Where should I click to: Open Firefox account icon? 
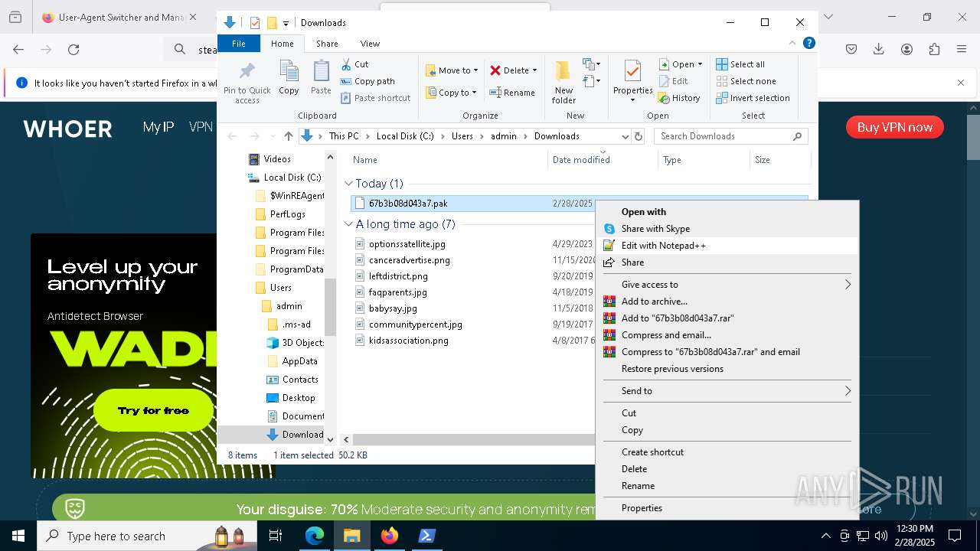(x=906, y=50)
